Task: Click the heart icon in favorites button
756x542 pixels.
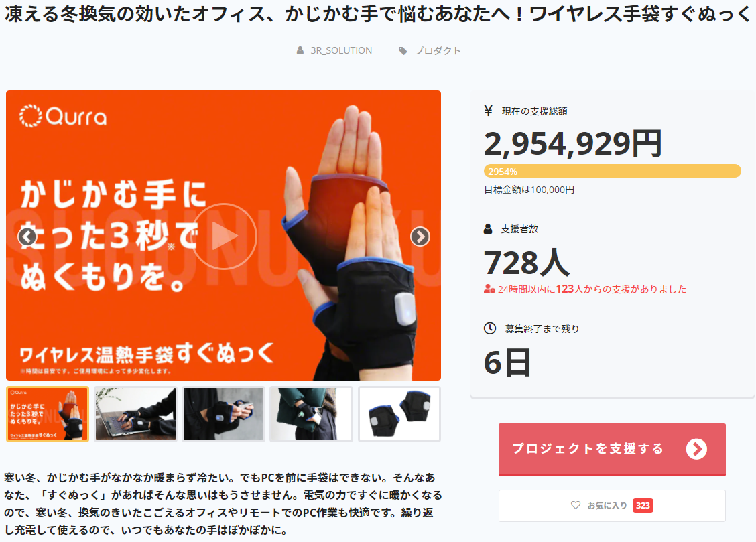Action: pos(576,505)
